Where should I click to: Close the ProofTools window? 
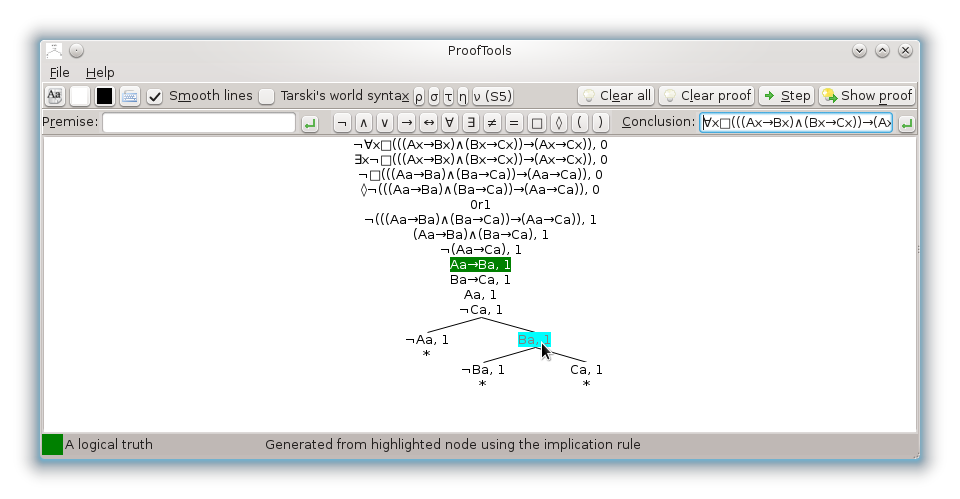[x=906, y=51]
